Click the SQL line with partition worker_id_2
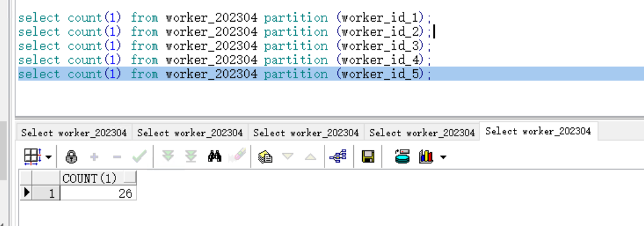The height and width of the screenshot is (226, 644). click(224, 32)
